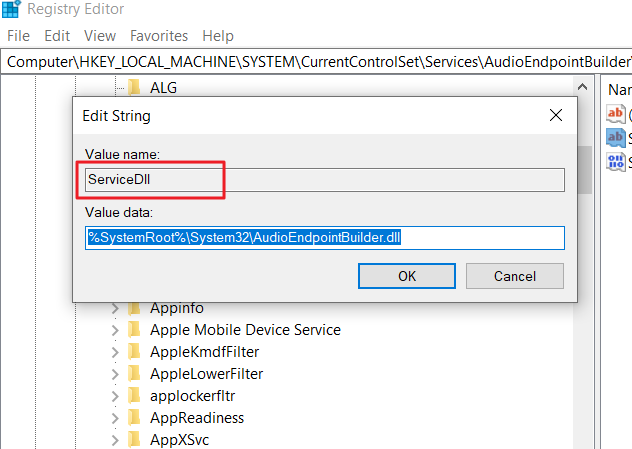Click the binary value icon in right pane
Viewport: 632px width, 449px height.
pyautogui.click(x=616, y=161)
